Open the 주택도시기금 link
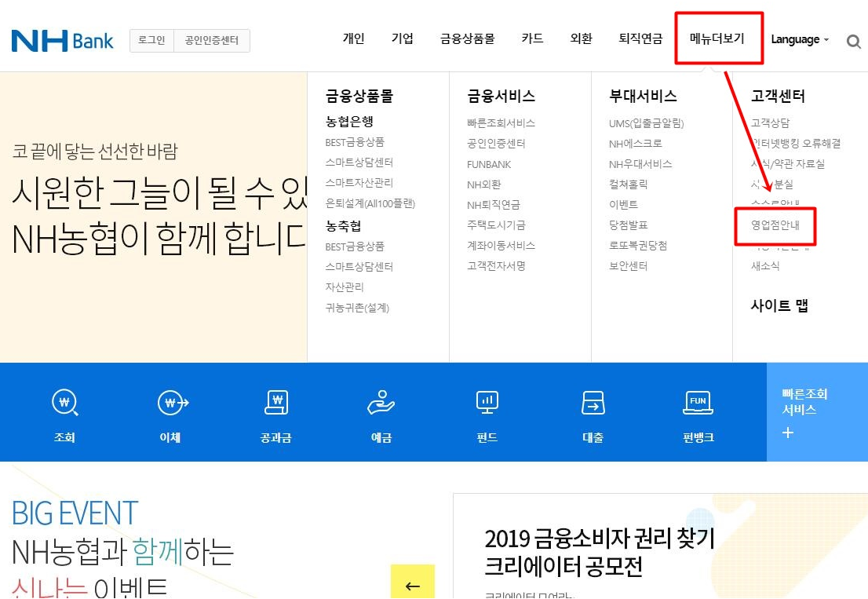Viewport: 868px width, 599px height. (496, 225)
